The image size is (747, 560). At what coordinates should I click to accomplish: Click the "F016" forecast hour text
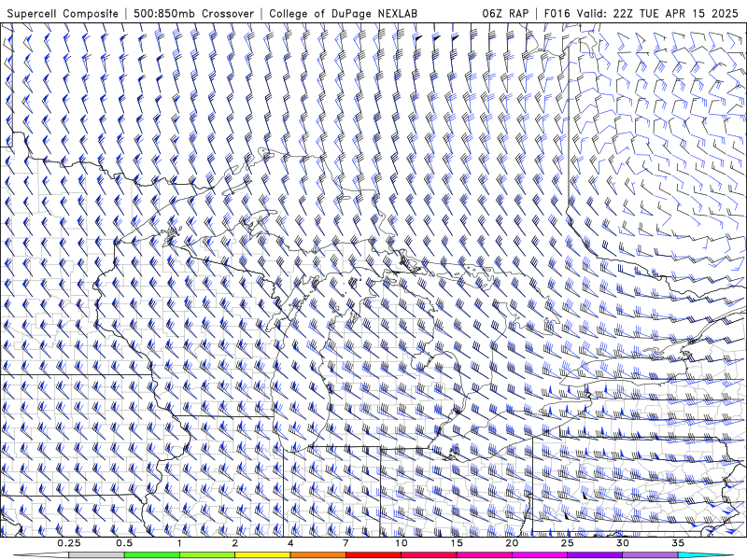click(557, 13)
